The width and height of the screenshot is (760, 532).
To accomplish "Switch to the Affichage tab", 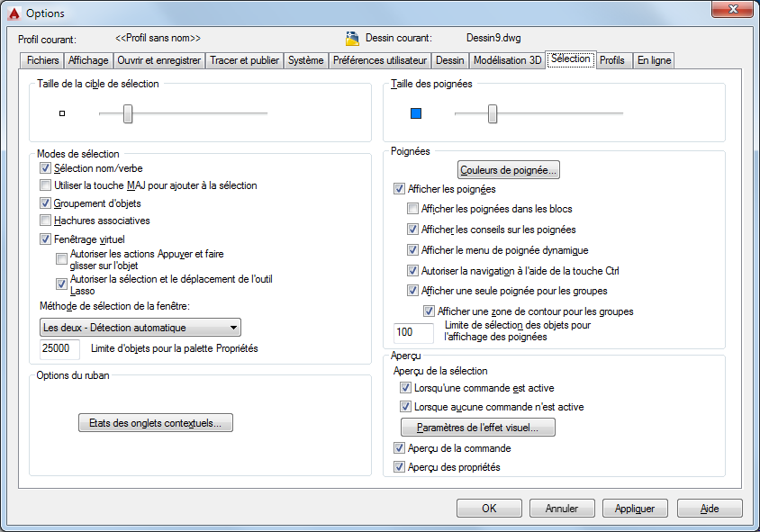I will click(88, 60).
